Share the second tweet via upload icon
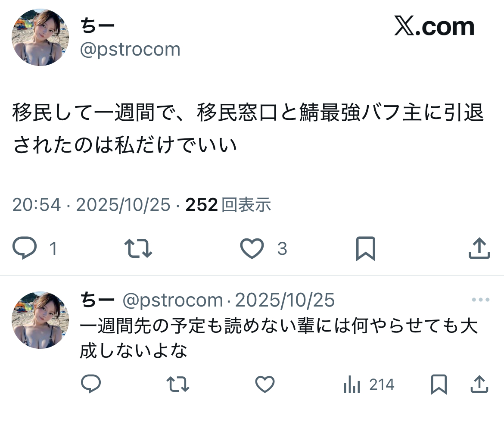 pos(479,384)
